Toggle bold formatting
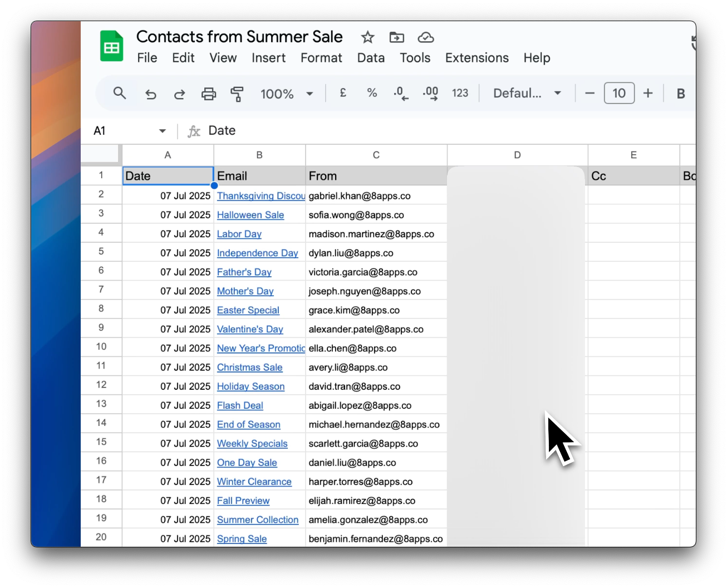Image resolution: width=727 pixels, height=588 pixels. (x=680, y=94)
